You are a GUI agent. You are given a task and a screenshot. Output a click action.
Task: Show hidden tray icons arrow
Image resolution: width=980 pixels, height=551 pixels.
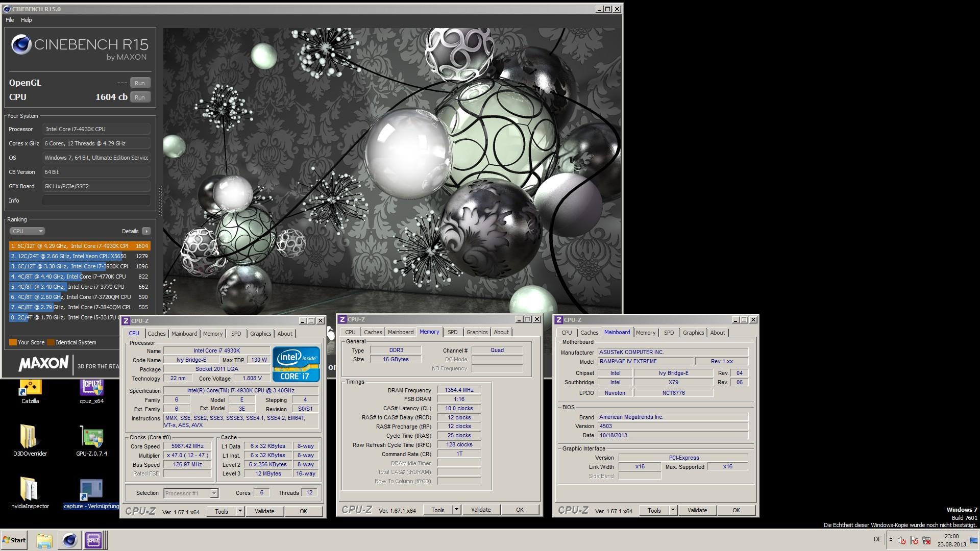click(891, 540)
